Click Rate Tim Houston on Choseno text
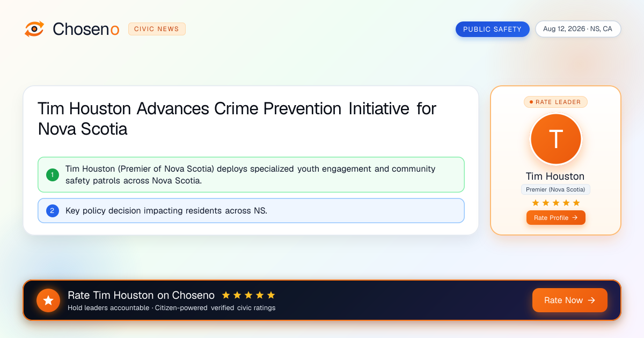This screenshot has width=644, height=338. coord(141,295)
